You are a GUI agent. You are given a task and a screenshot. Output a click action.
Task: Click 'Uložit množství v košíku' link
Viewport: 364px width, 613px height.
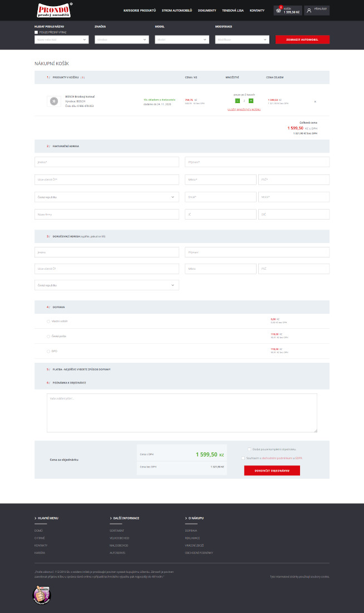244,109
